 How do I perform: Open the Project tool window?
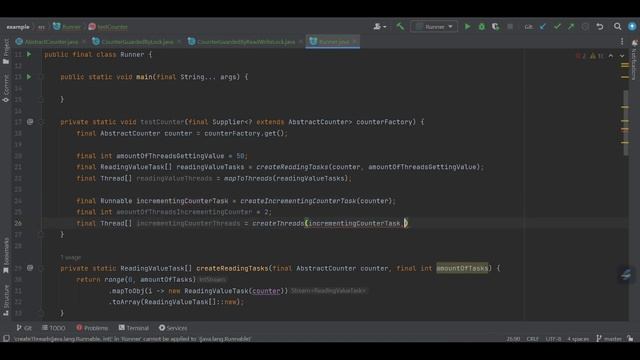coord(6,51)
